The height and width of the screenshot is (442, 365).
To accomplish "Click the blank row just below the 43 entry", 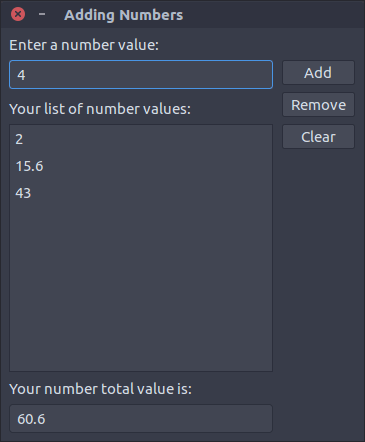I will [141, 220].
